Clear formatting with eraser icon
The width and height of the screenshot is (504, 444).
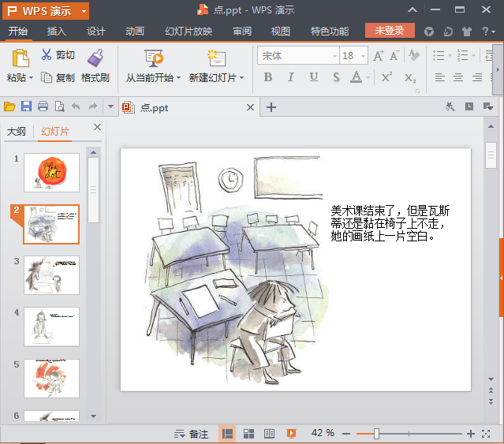point(414,55)
